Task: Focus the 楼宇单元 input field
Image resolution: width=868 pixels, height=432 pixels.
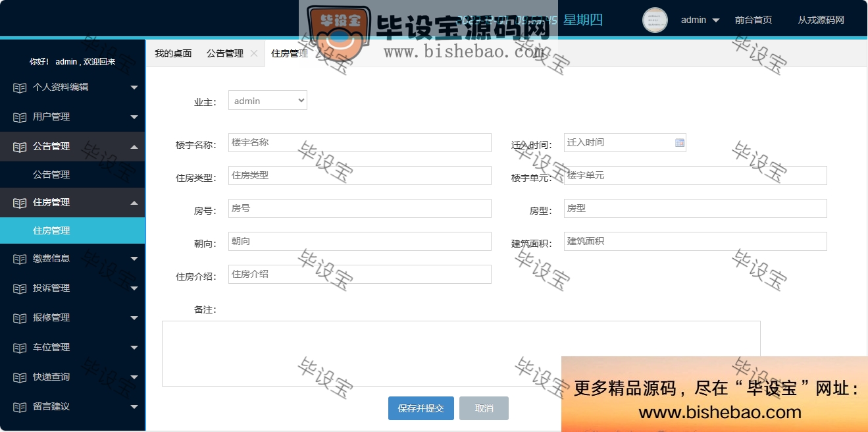Action: click(696, 175)
